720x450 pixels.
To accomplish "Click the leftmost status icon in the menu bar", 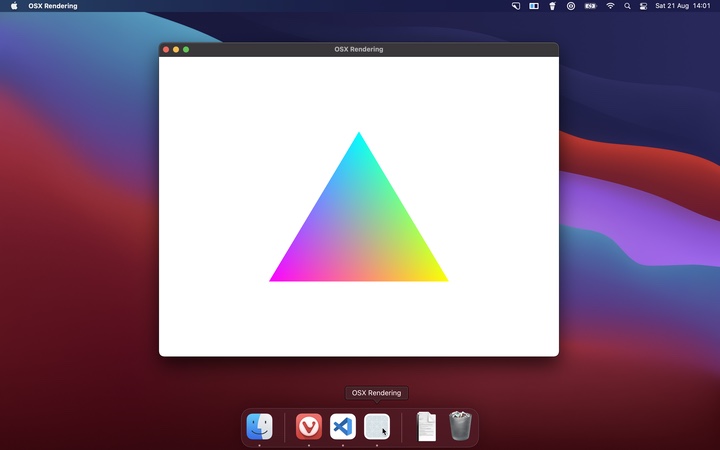I will coord(516,6).
